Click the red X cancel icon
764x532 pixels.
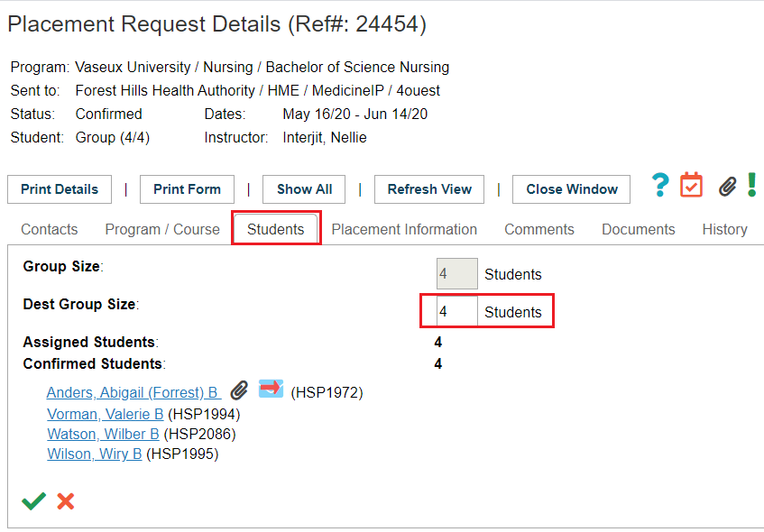[x=65, y=501]
